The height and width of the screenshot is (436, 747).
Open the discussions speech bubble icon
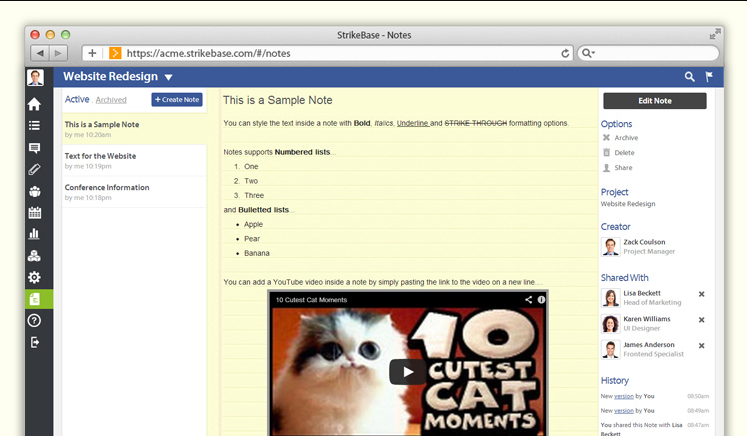pyautogui.click(x=35, y=148)
